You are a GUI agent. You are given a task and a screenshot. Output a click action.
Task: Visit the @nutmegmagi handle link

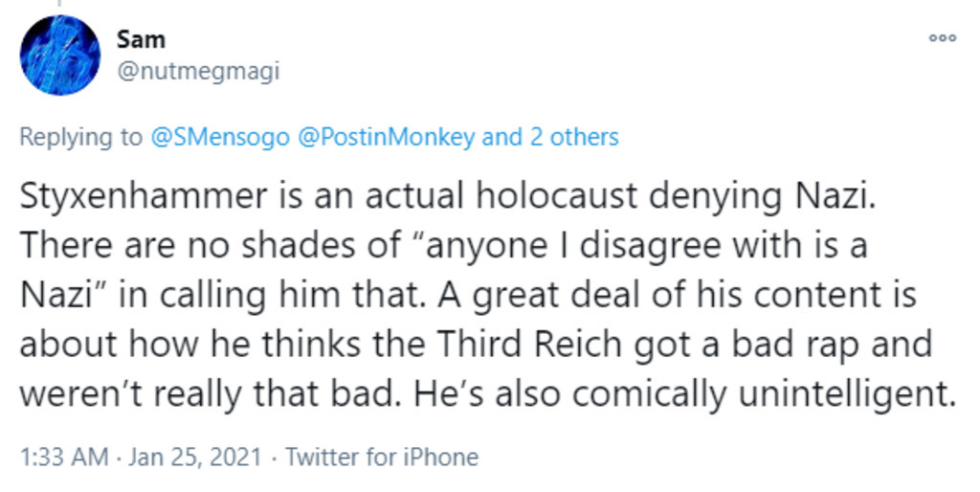pos(198,71)
